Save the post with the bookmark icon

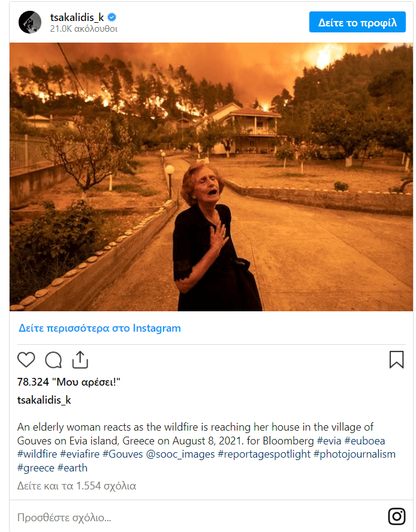pos(396,359)
